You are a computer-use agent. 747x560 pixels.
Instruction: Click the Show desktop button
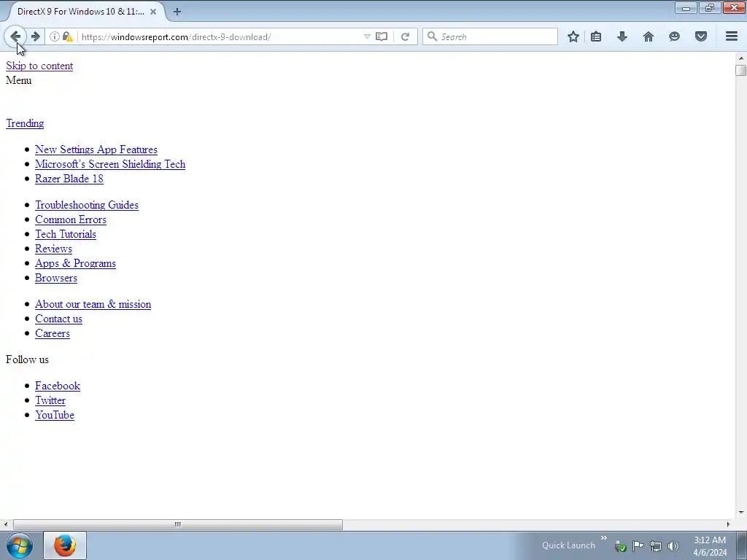742,545
